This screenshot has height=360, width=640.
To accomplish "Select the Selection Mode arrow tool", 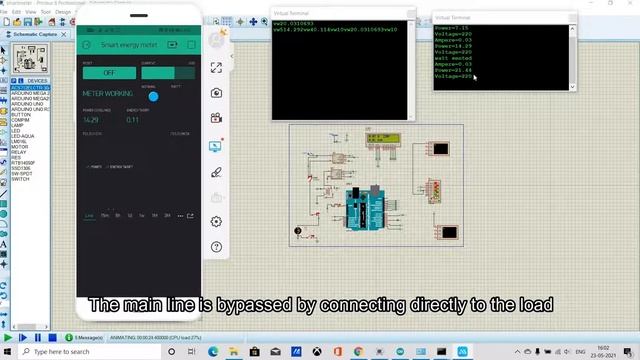I will click(x=4, y=50).
